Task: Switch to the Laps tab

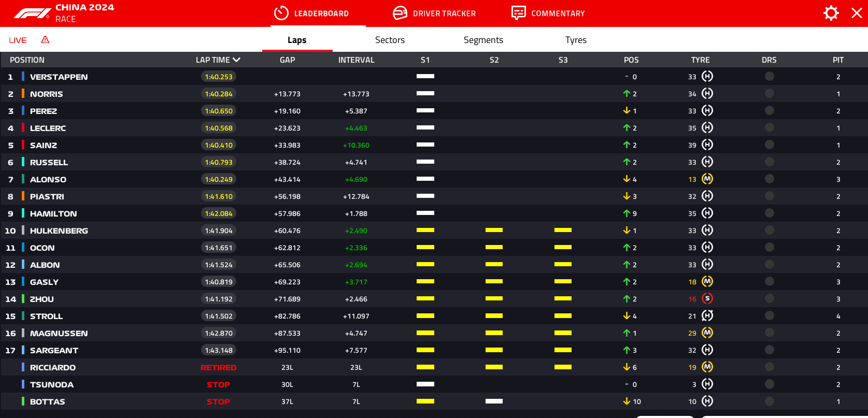Action: [297, 40]
